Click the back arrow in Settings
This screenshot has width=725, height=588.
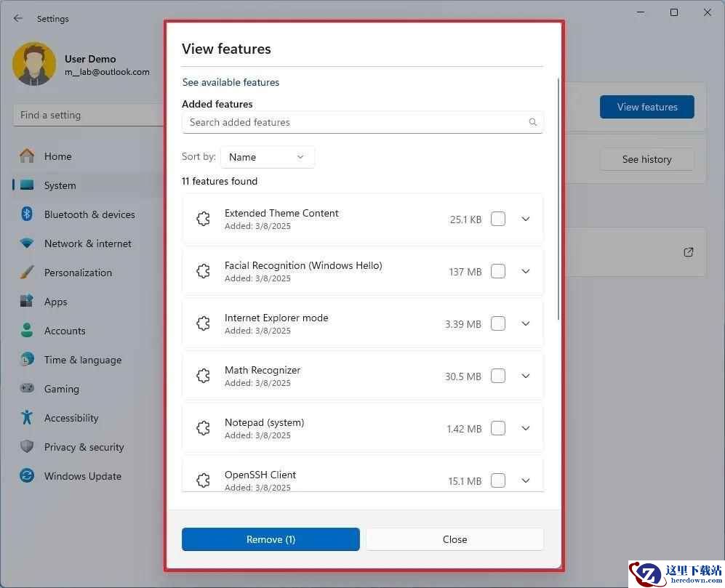click(18, 18)
